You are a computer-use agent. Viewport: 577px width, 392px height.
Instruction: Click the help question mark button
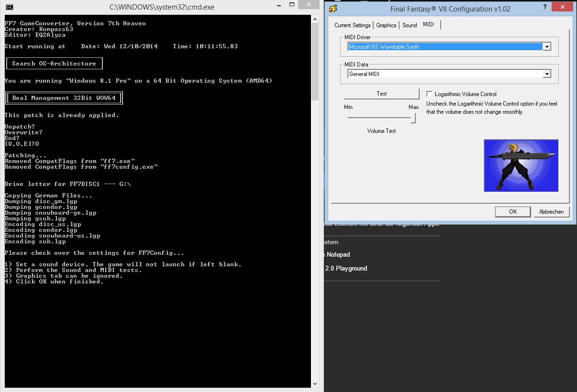point(545,7)
